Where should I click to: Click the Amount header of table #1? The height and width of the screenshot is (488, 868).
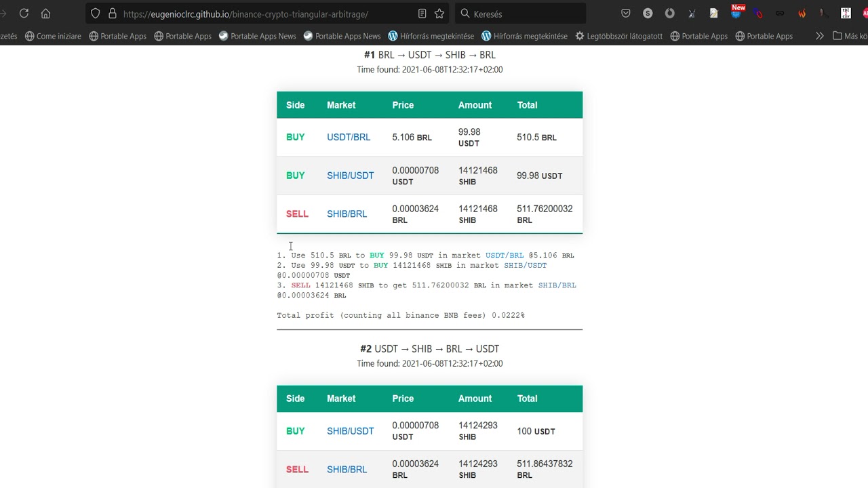pyautogui.click(x=475, y=105)
